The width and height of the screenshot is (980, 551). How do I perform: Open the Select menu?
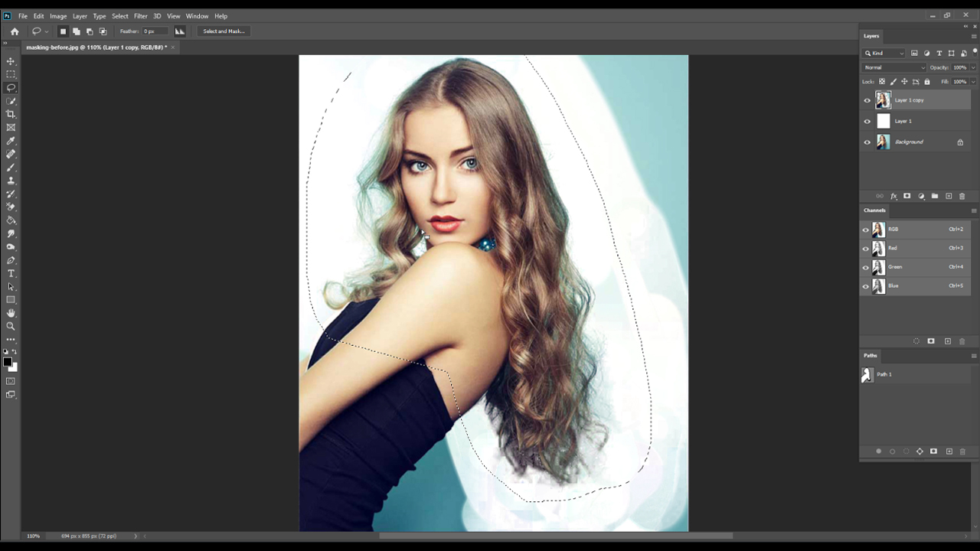(x=120, y=16)
